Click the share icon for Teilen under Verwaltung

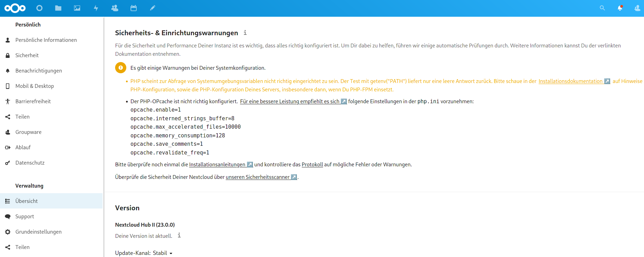click(x=8, y=247)
